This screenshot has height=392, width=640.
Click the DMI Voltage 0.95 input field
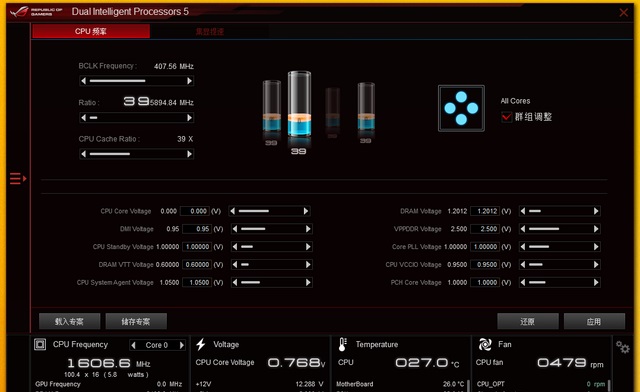tap(197, 229)
